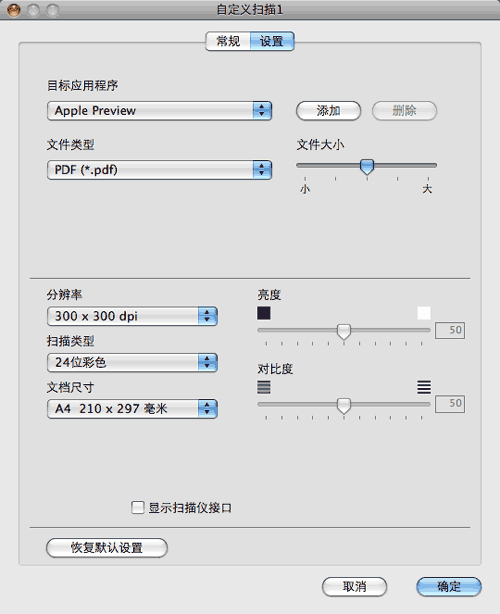
Task: Click the 小 small file size label
Action: tap(305, 189)
